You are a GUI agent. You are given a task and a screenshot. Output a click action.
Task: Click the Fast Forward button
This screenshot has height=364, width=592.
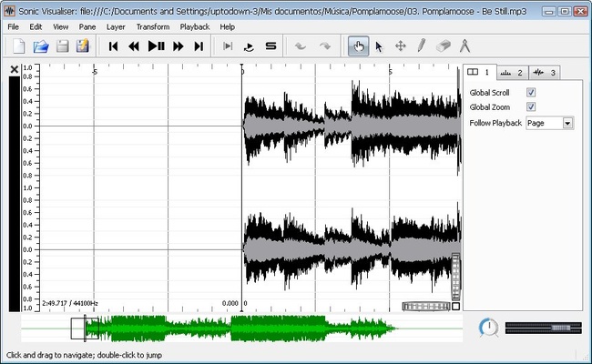(179, 46)
